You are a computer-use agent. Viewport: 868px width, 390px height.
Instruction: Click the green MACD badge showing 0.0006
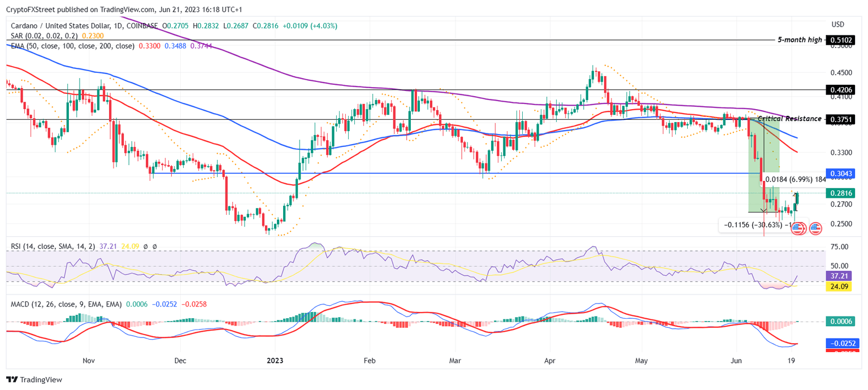(840, 321)
